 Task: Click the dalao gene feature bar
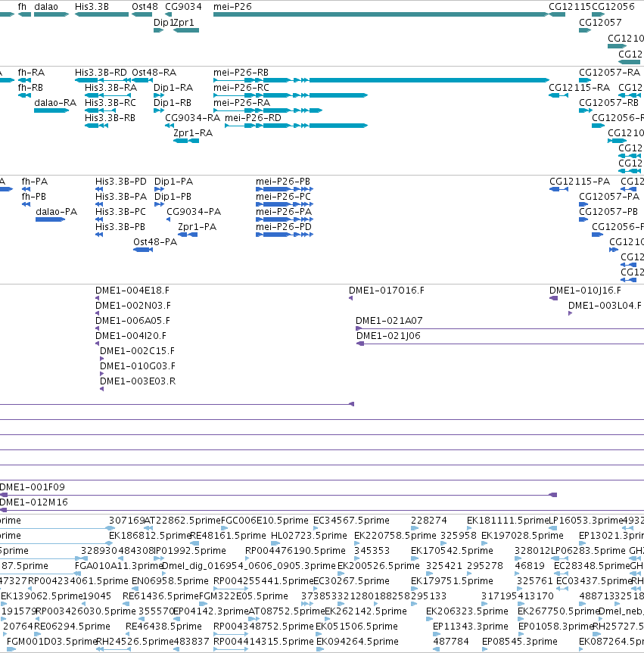click(51, 14)
